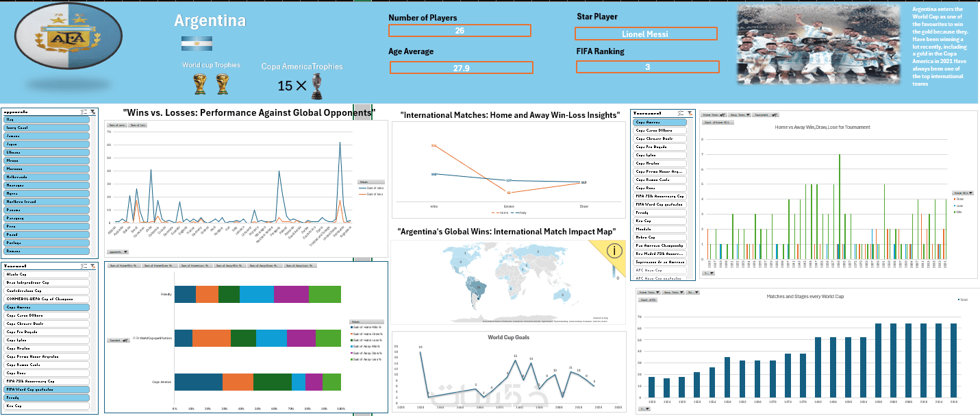Toggle Confederations Cup in left Tournament slicer

(x=47, y=291)
